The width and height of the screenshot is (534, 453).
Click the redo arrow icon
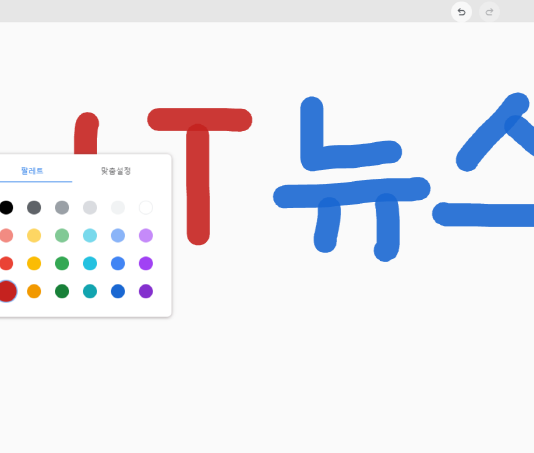pyautogui.click(x=489, y=12)
